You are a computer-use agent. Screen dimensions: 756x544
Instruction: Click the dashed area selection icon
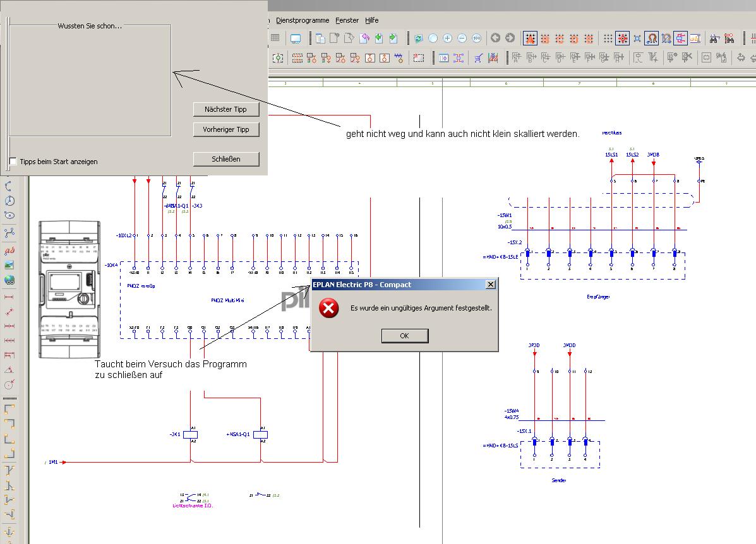pos(419,58)
